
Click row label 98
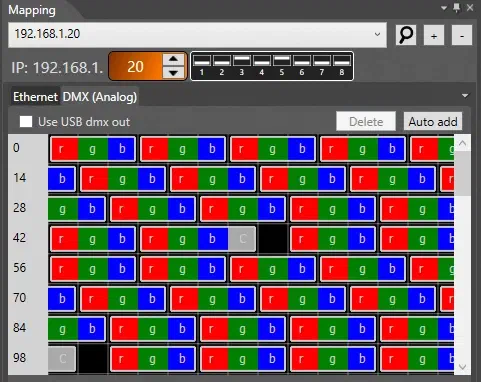click(x=20, y=358)
